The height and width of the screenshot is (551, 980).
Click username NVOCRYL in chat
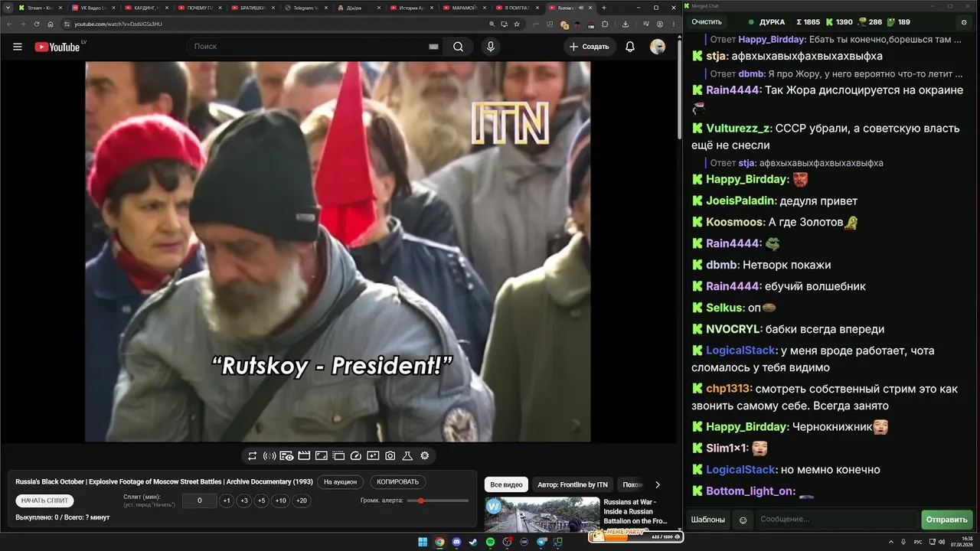[733, 329]
